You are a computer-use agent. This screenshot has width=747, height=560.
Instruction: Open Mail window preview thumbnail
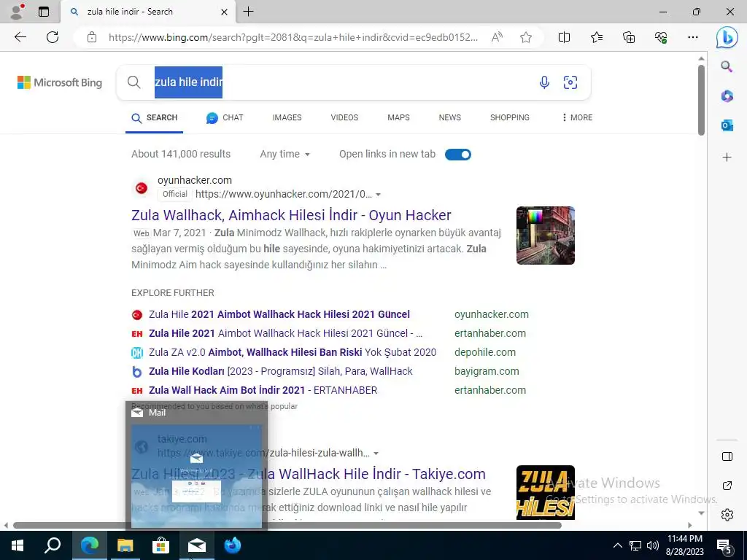[196, 475]
